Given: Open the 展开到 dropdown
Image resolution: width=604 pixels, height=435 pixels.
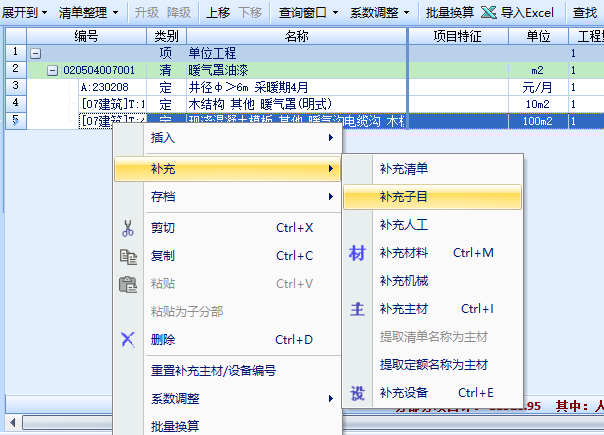Looking at the screenshot, I should [25, 13].
